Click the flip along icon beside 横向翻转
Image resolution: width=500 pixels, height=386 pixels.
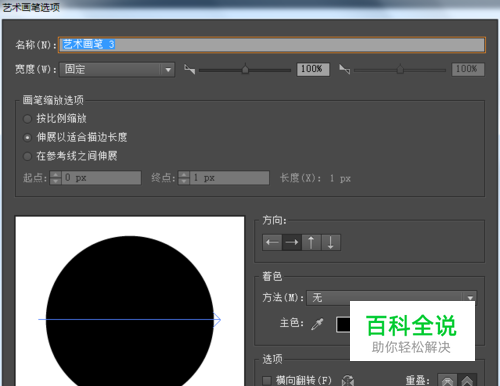[348, 380]
